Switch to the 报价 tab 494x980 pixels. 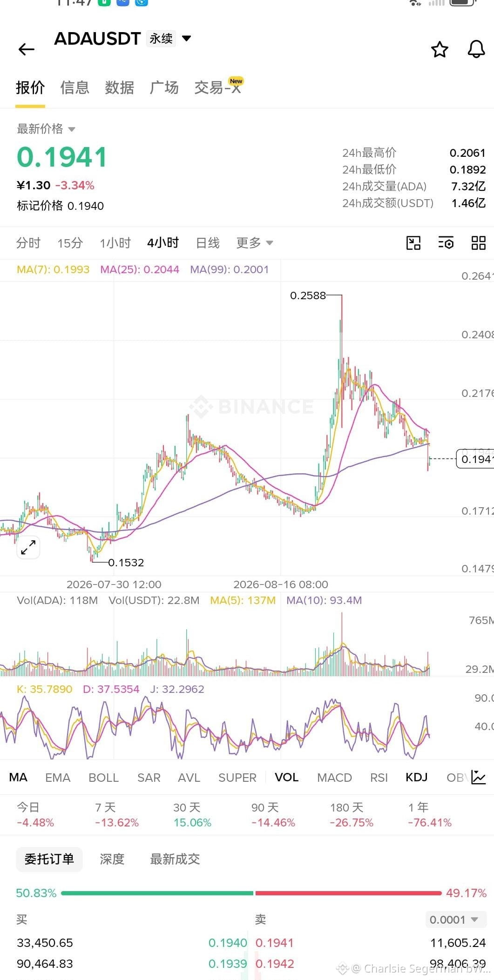30,87
